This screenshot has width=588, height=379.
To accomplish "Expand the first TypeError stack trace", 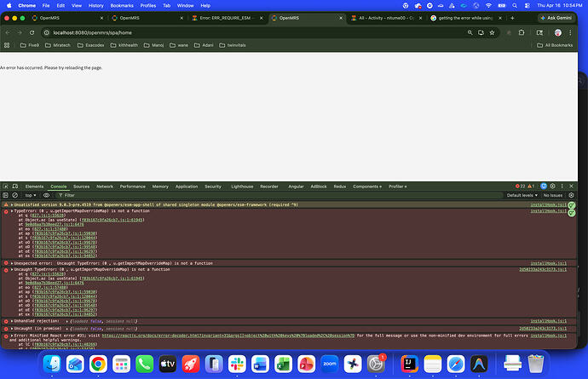I will click(x=8, y=210).
